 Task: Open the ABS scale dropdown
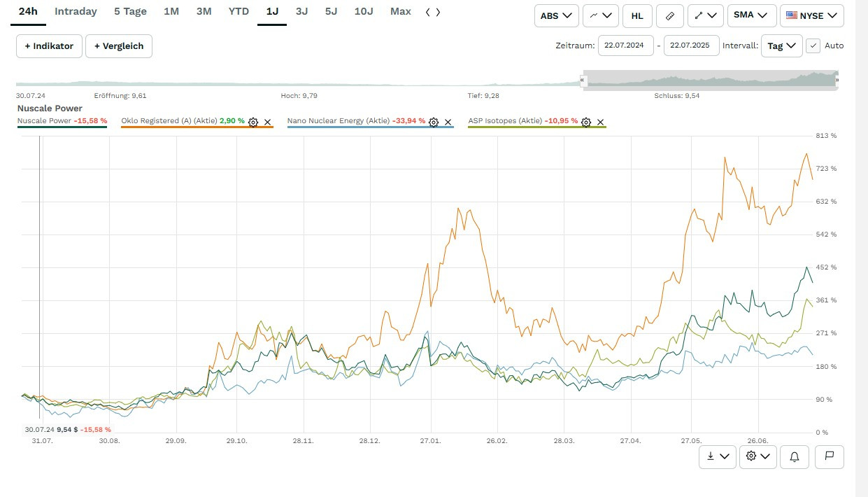(557, 15)
